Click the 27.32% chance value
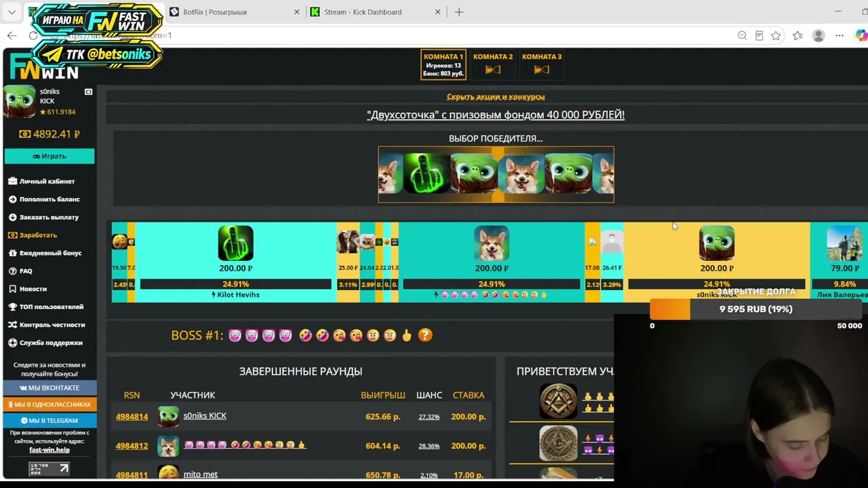 tap(429, 417)
